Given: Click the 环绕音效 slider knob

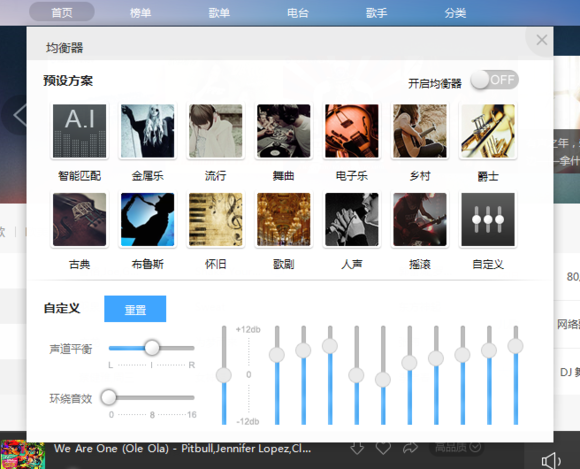Looking at the screenshot, I should pyautogui.click(x=109, y=397).
